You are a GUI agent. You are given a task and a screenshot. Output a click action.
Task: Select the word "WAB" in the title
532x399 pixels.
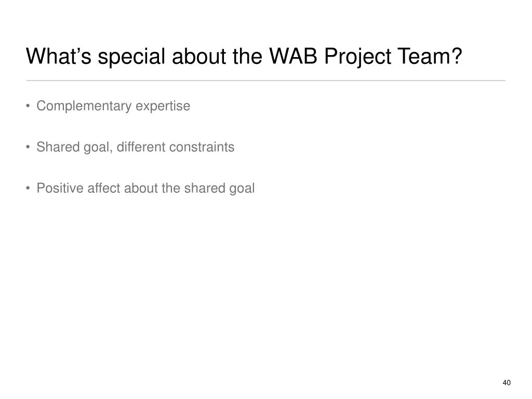(x=293, y=56)
